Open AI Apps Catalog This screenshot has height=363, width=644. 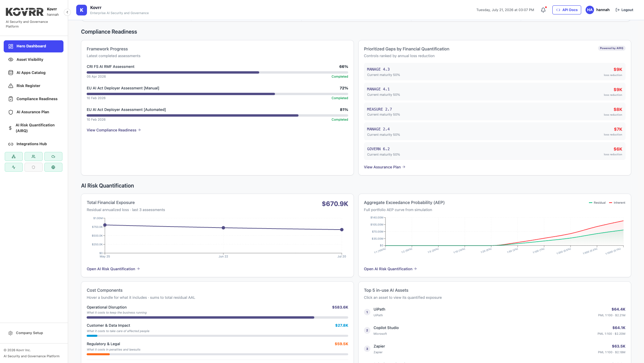[x=34, y=73]
